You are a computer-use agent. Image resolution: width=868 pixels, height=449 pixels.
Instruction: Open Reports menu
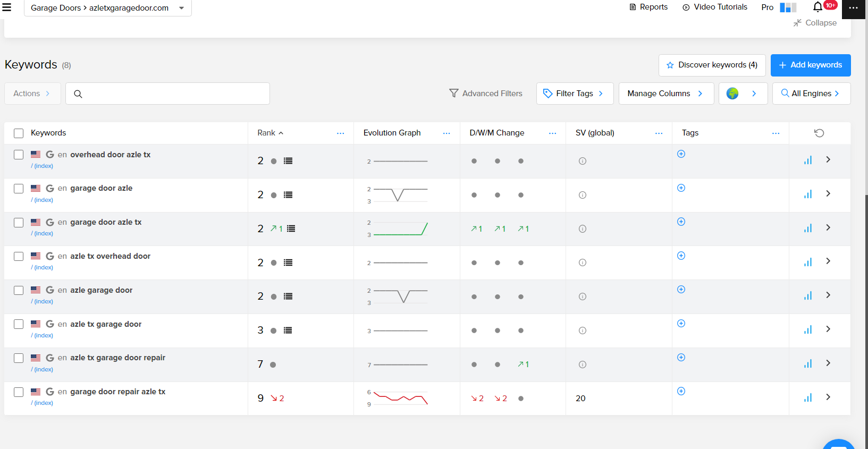[648, 7]
